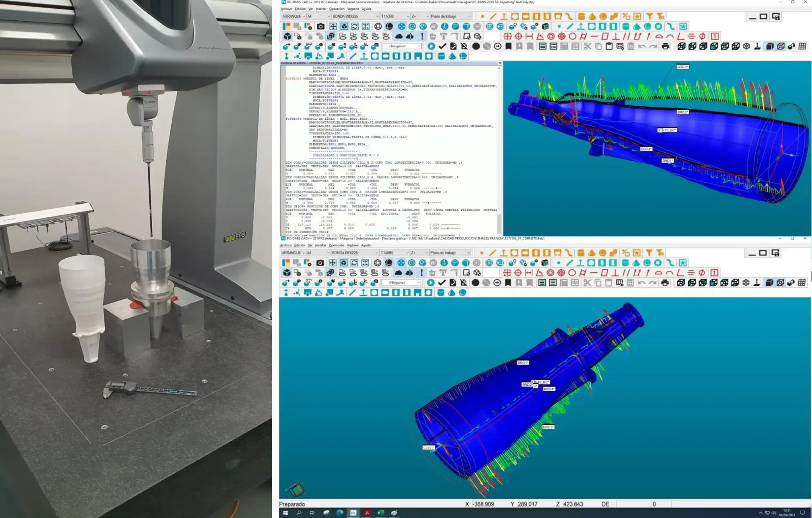The height and width of the screenshot is (518, 812).
Task: Open the Plano de trabajo dropdown
Action: [469, 16]
